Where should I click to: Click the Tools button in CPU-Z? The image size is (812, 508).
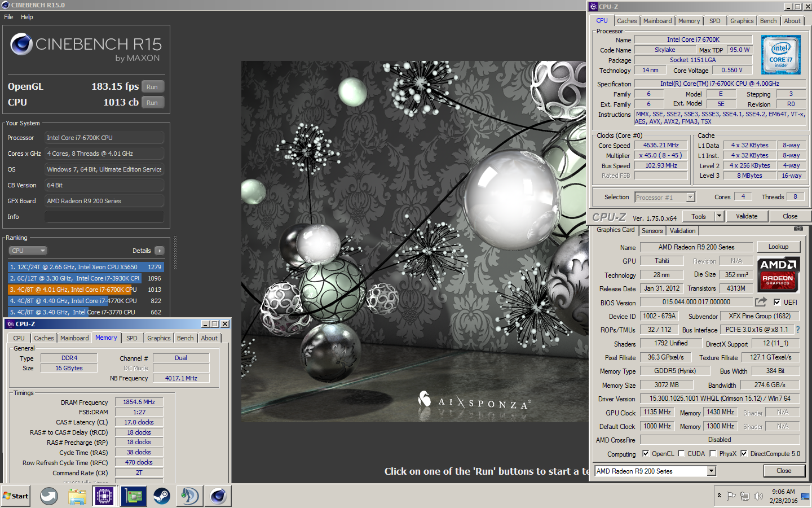point(698,216)
